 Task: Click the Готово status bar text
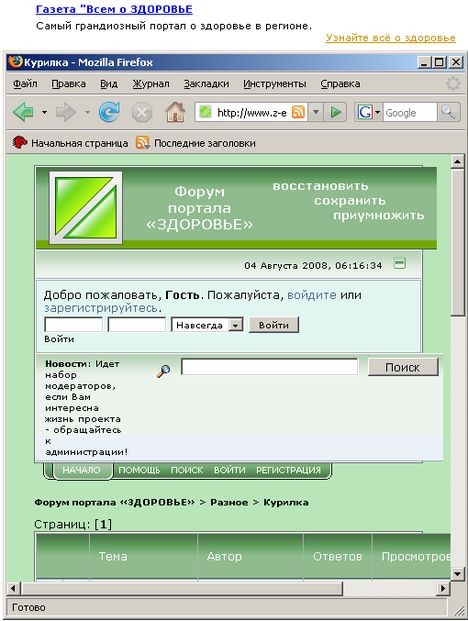[x=29, y=607]
